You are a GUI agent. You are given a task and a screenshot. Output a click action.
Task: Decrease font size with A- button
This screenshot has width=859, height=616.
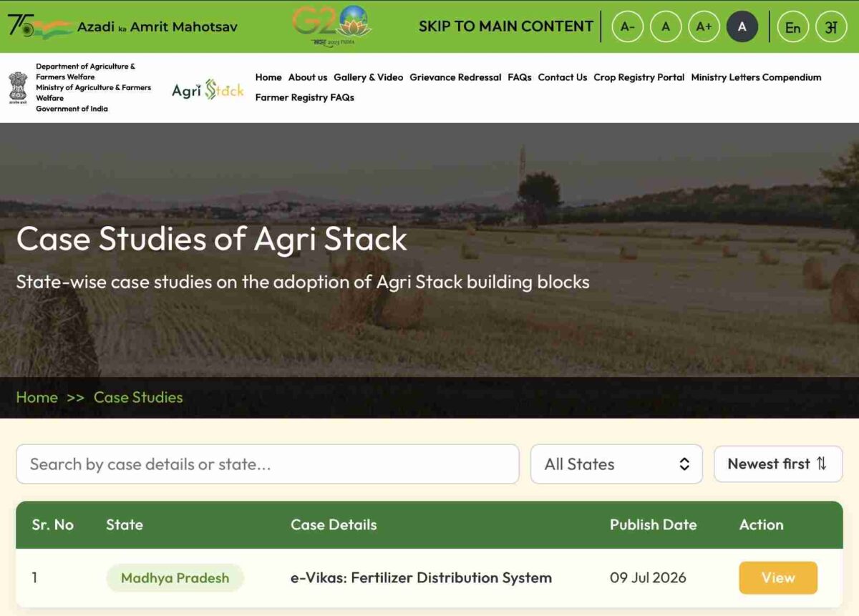click(628, 27)
